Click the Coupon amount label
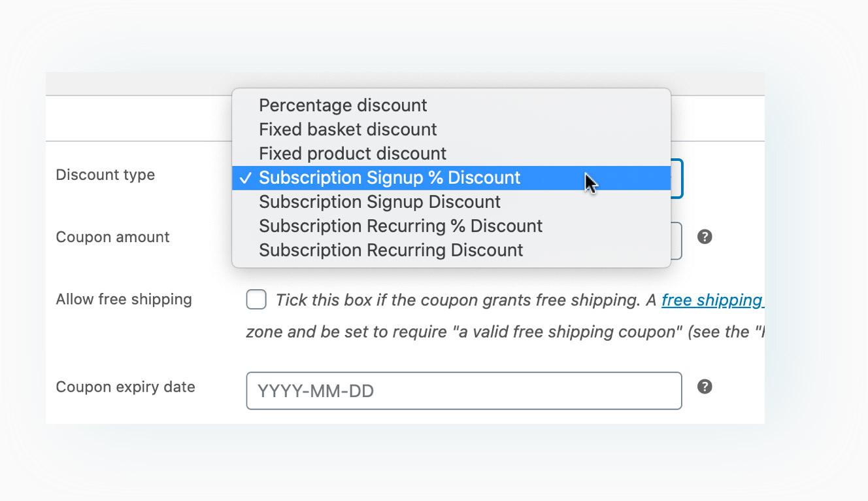 click(x=112, y=237)
